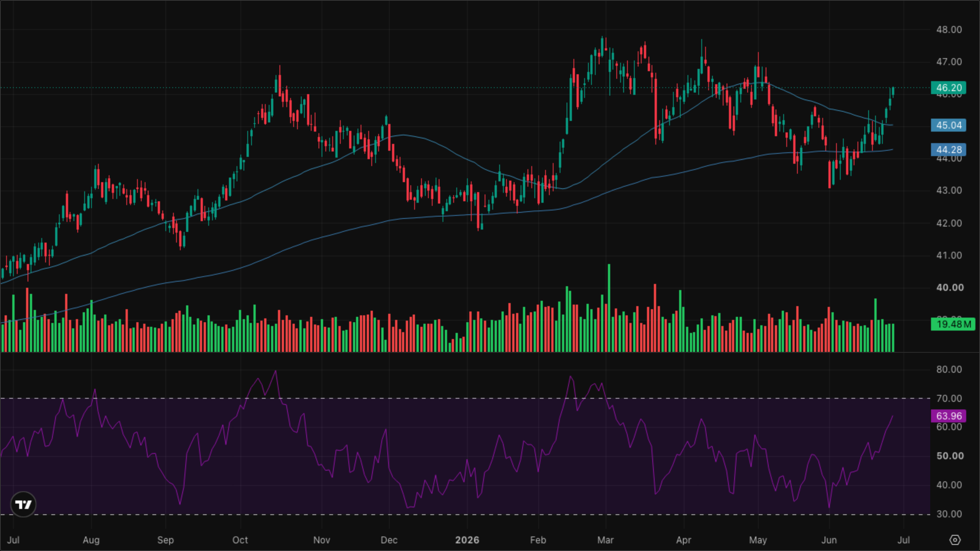The image size is (980, 551).
Task: Click the 2026 year marker on time axis
Action: click(x=467, y=540)
